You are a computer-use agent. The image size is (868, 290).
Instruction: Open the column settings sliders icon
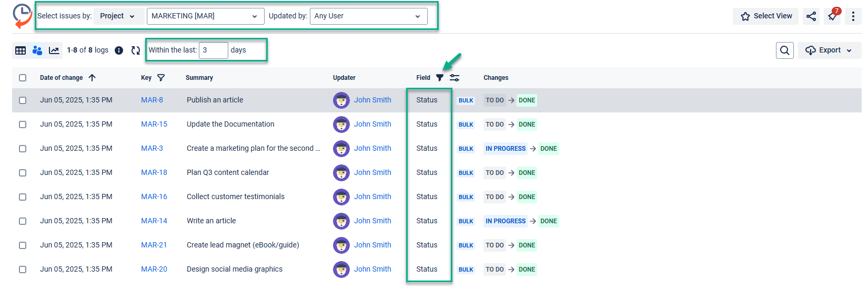tap(455, 78)
